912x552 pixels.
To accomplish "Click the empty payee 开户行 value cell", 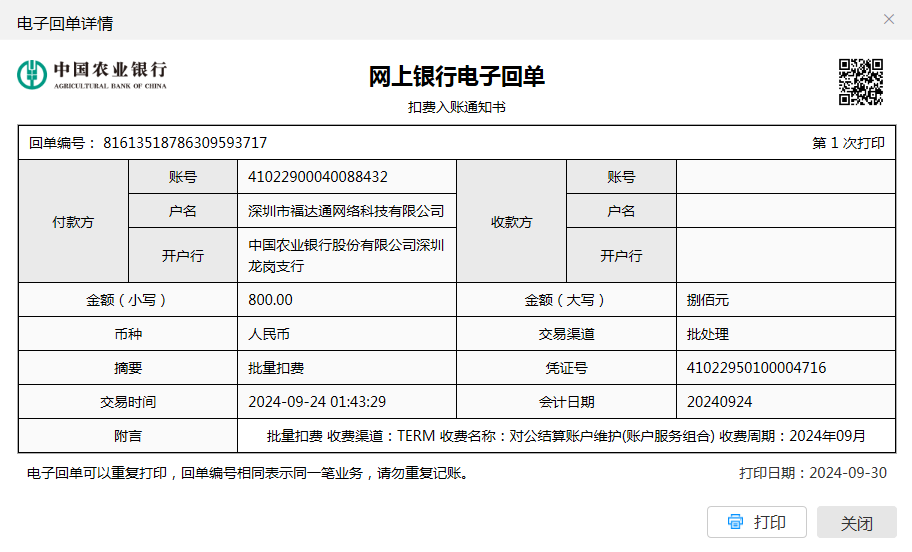I will click(786, 255).
